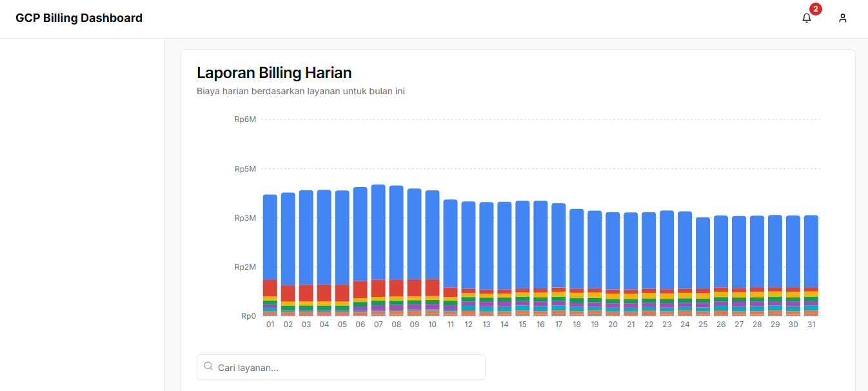Click the red notification badge showing 2
The height and width of the screenshot is (391, 868).
(816, 9)
